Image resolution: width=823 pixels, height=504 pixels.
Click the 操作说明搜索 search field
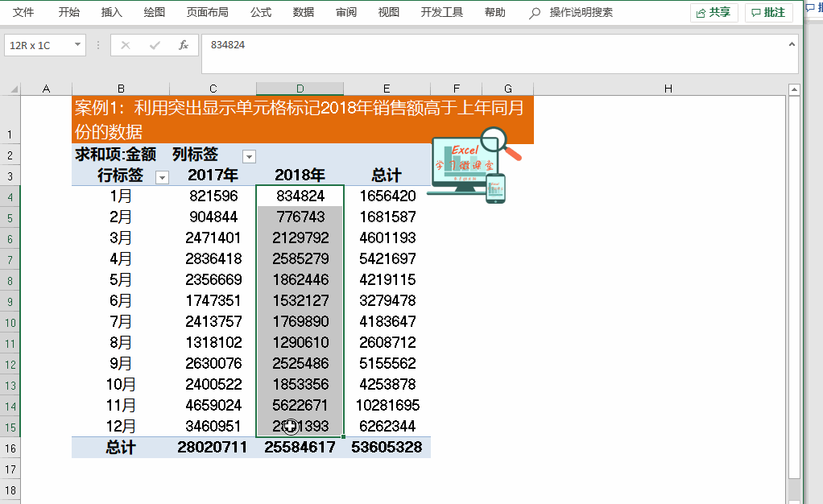pos(581,13)
